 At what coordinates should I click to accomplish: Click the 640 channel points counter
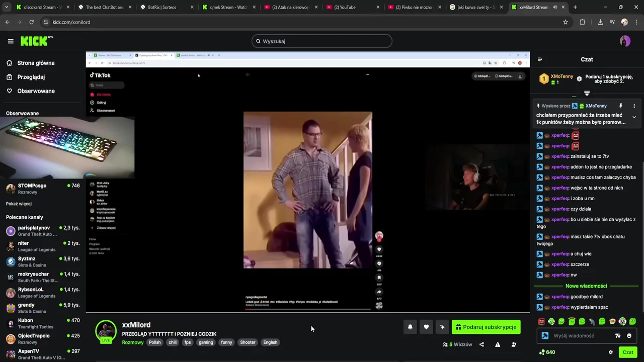coord(547,352)
